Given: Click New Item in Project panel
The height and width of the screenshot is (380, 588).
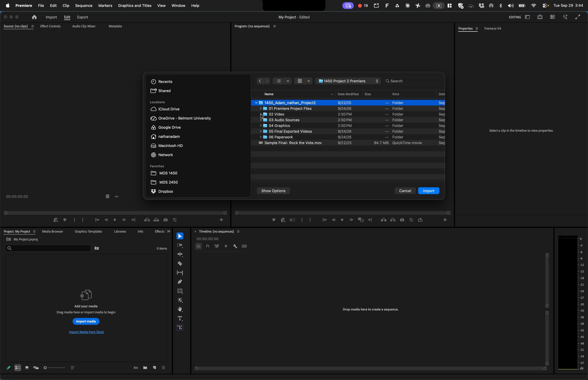Looking at the screenshot, I should 154,368.
